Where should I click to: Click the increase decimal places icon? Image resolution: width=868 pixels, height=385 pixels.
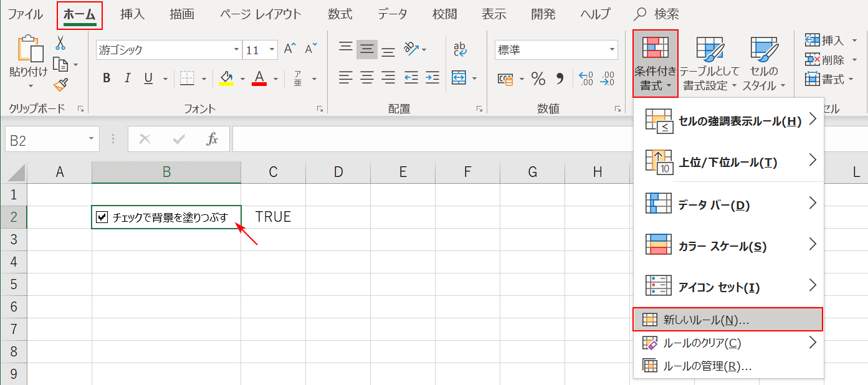click(584, 77)
